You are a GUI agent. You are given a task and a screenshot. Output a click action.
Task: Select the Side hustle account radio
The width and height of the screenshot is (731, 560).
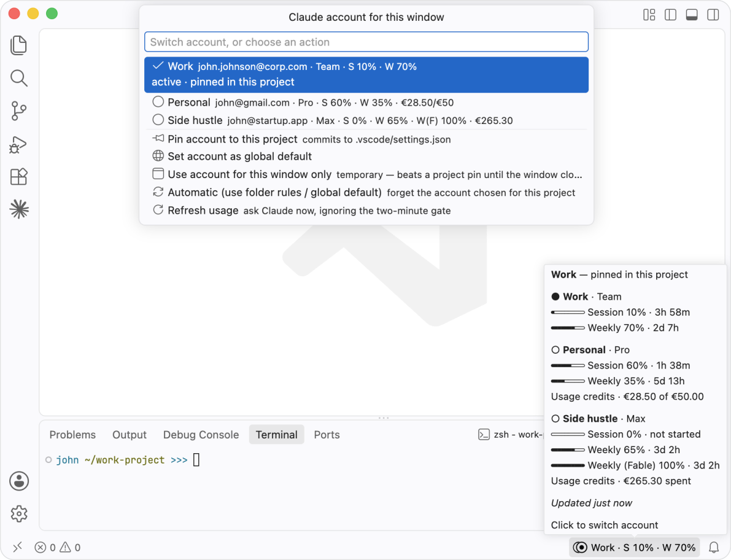[158, 120]
